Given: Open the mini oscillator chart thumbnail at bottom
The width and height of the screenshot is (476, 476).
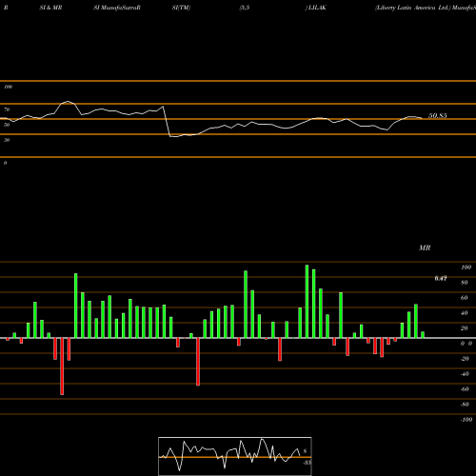Looking at the screenshot, I should point(235,456).
